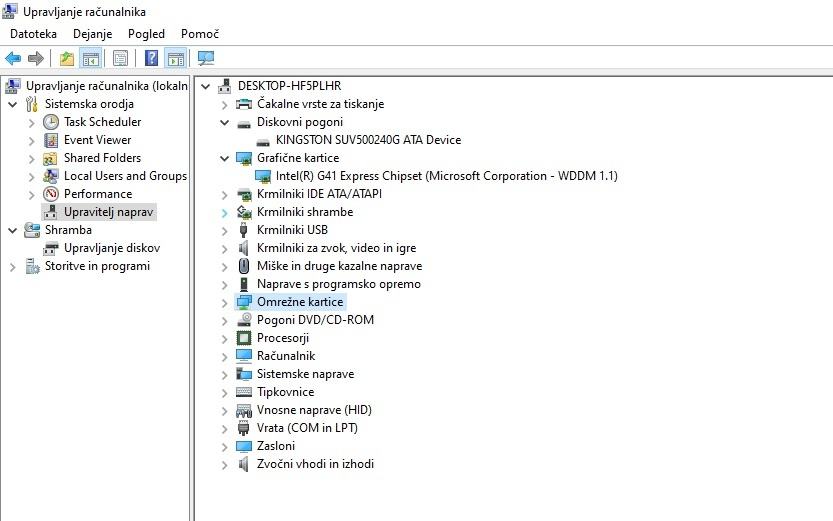Screen dimensions: 833x521
Task: Open the Pogled menu
Action: (146, 34)
